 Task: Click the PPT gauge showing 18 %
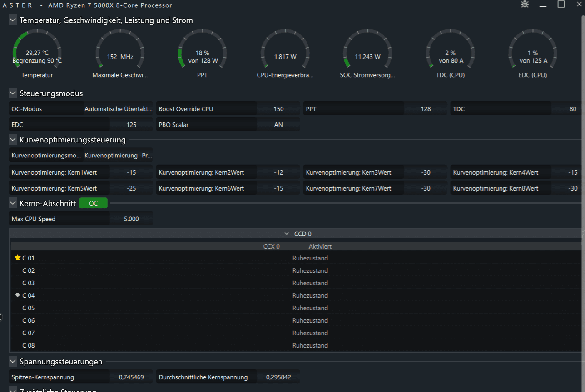coord(203,50)
